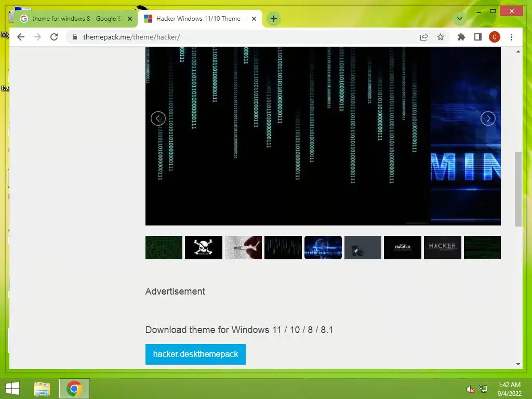Open a new tab
Viewport: 532px width, 399px height.
click(x=274, y=19)
